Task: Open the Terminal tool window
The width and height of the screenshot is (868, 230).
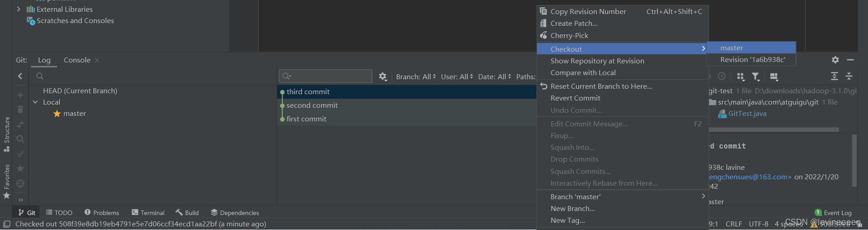Action: click(148, 212)
